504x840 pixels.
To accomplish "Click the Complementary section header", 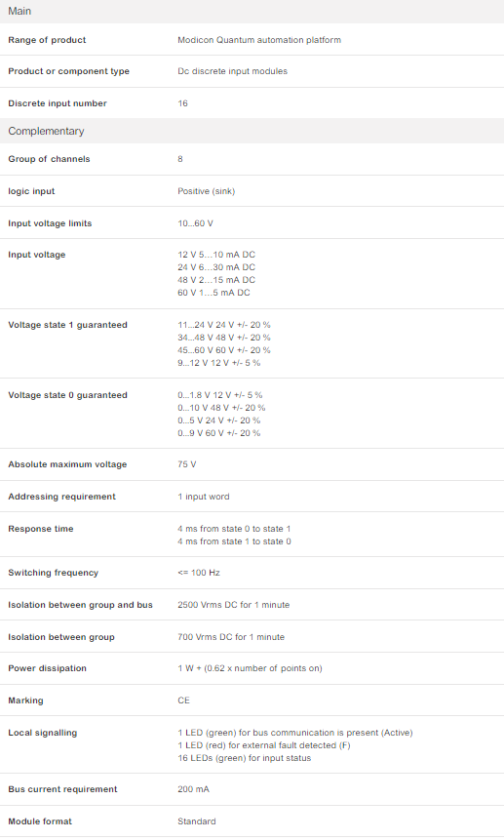I will [x=252, y=132].
